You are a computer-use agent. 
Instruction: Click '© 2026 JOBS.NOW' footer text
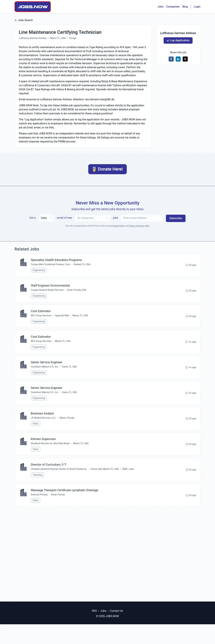tap(107, 616)
